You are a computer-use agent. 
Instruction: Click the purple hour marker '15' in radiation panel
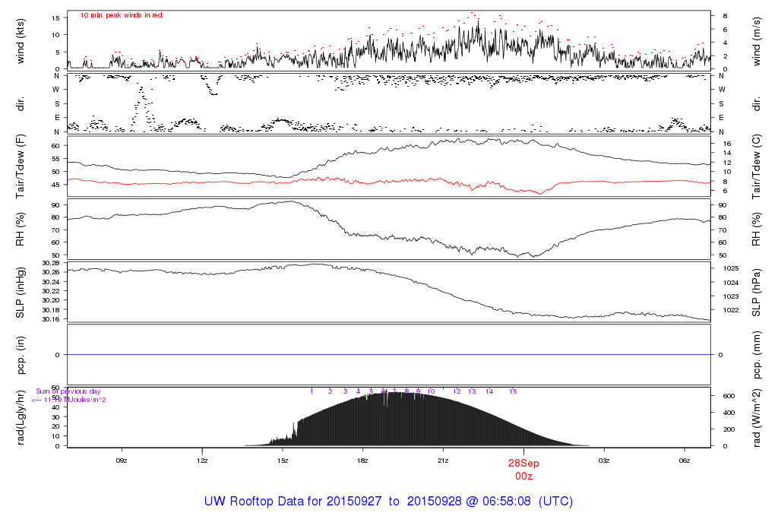pyautogui.click(x=513, y=391)
